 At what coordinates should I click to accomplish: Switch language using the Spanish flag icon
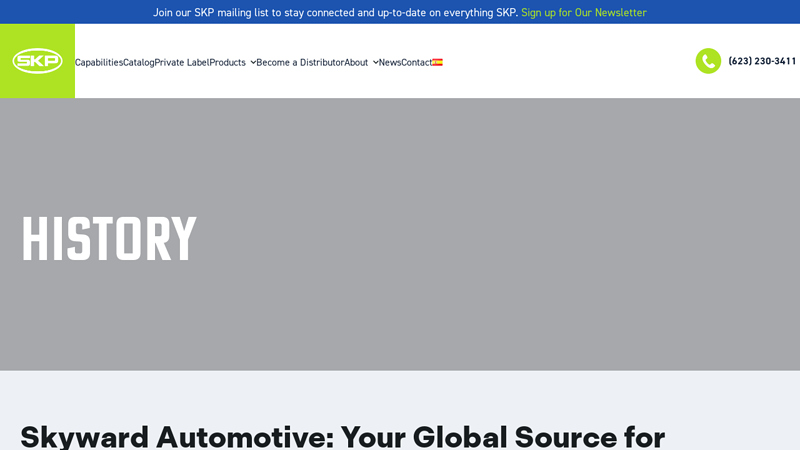pyautogui.click(x=437, y=62)
